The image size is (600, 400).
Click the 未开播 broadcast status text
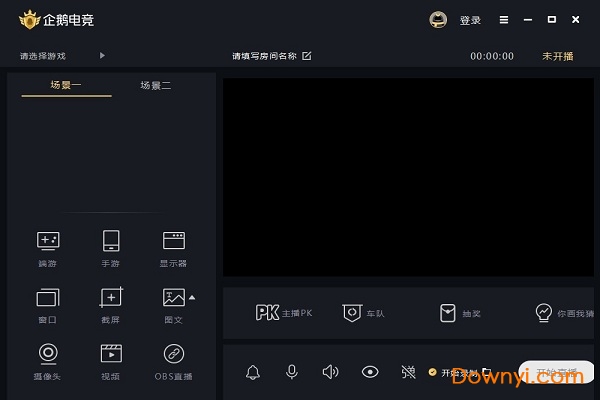click(x=558, y=56)
